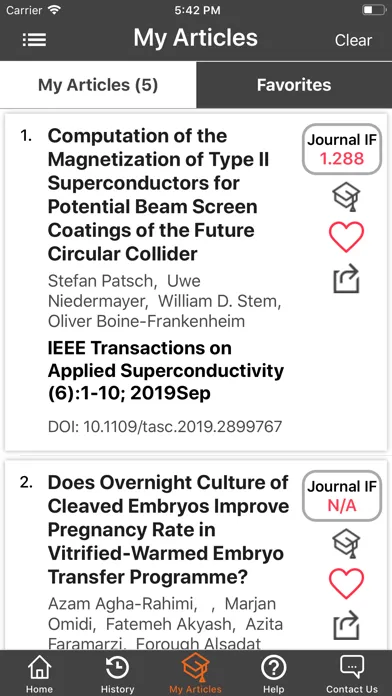Share the Type II Superconductors article
This screenshot has width=392, height=696.
pos(346,278)
